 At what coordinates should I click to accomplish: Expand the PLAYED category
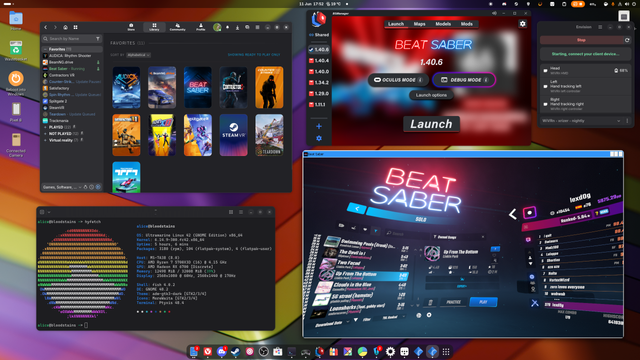point(45,127)
